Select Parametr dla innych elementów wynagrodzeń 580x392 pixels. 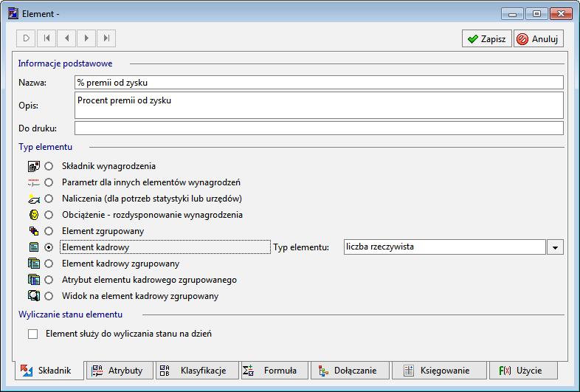[49, 182]
